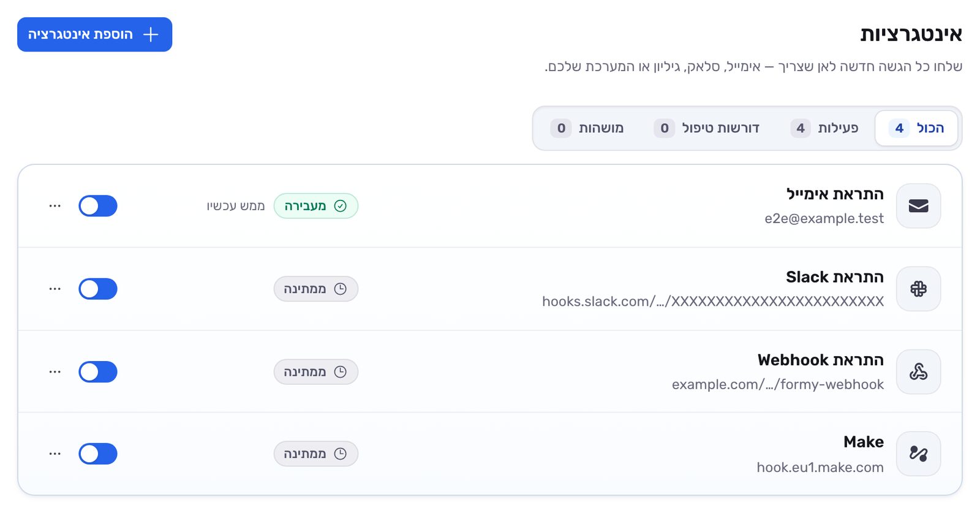The height and width of the screenshot is (513, 980).
Task: Click the email envelope icon for התראת אימייל
Action: point(918,206)
